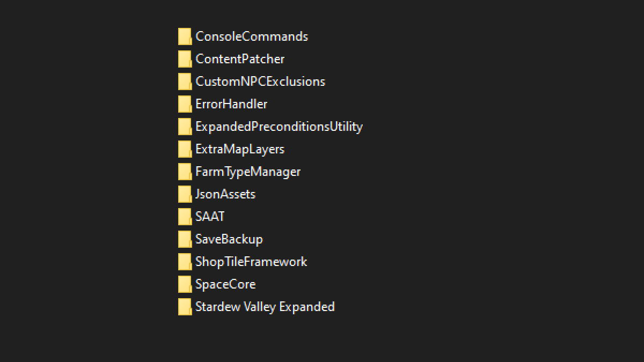Highlight the SpaceCore folder label
644x362 pixels.
[x=225, y=284]
